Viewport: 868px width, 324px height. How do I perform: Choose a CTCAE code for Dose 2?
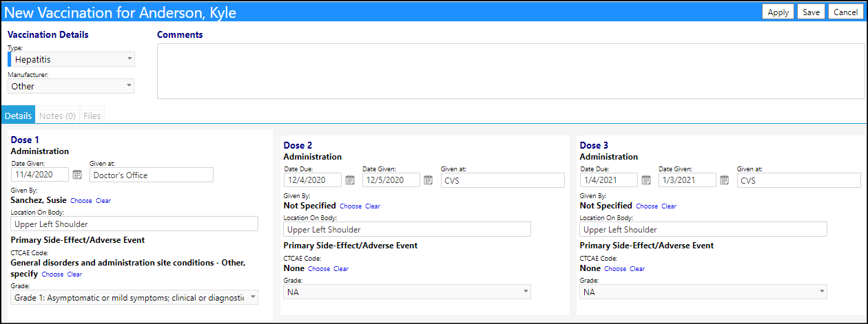coord(319,269)
